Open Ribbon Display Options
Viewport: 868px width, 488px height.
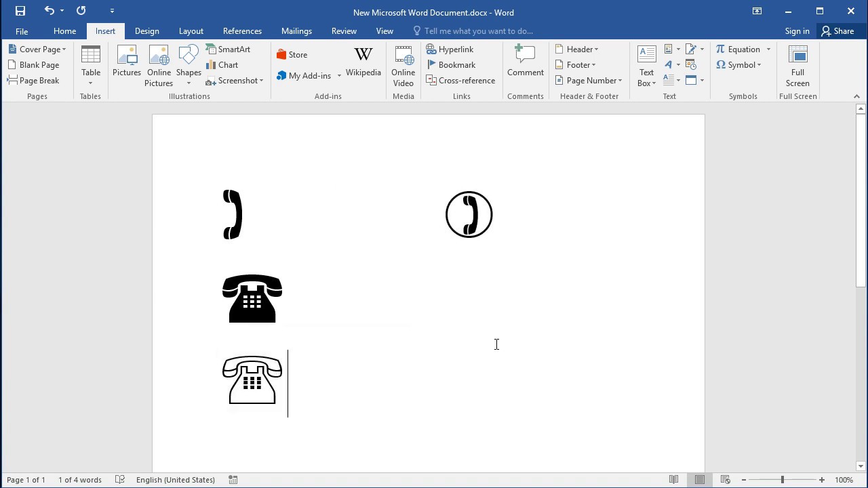click(757, 11)
